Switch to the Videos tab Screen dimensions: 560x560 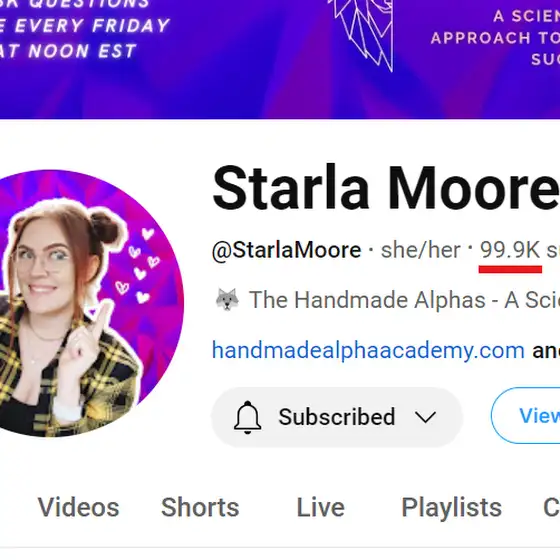tap(79, 508)
